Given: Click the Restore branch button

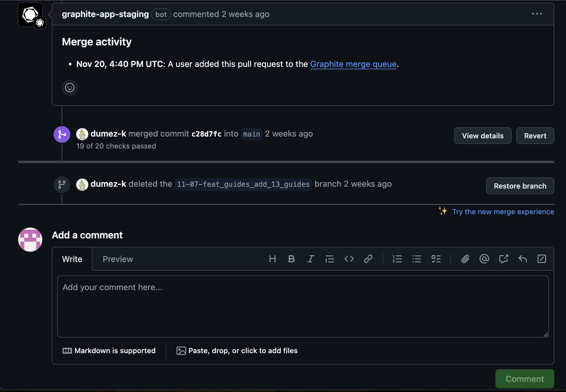Looking at the screenshot, I should [x=520, y=186].
